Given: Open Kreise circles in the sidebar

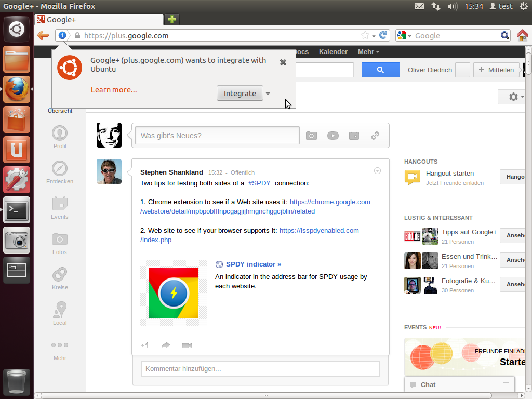Looking at the screenshot, I should pyautogui.click(x=60, y=274).
